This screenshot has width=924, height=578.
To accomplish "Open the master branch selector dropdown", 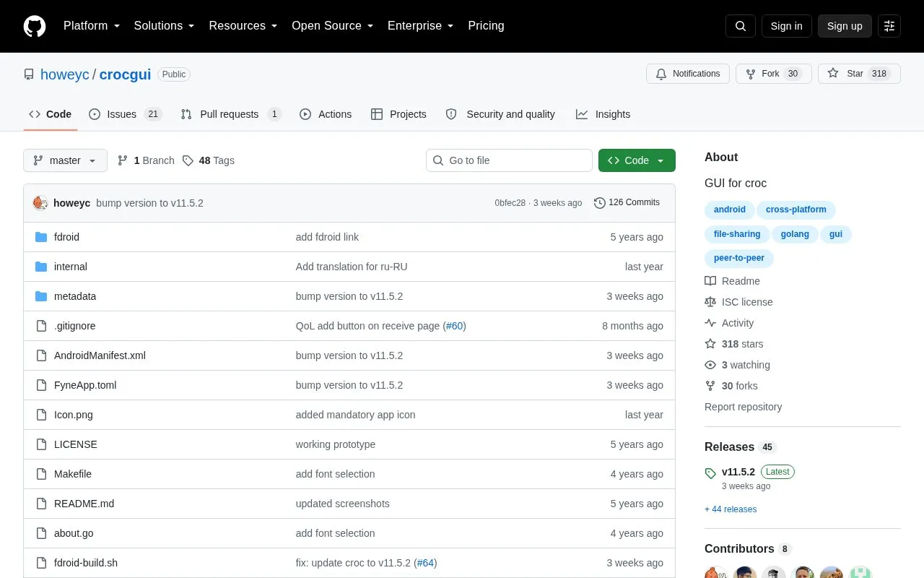I will pyautogui.click(x=65, y=160).
